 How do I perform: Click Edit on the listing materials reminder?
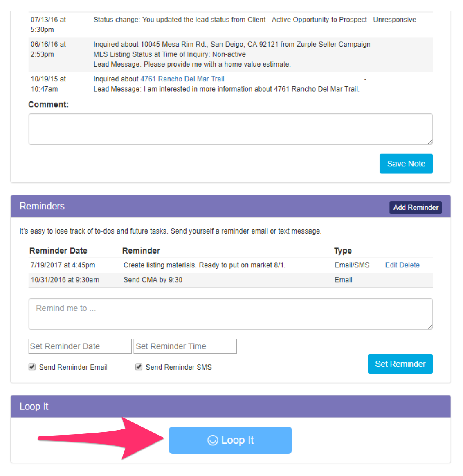[x=391, y=265]
